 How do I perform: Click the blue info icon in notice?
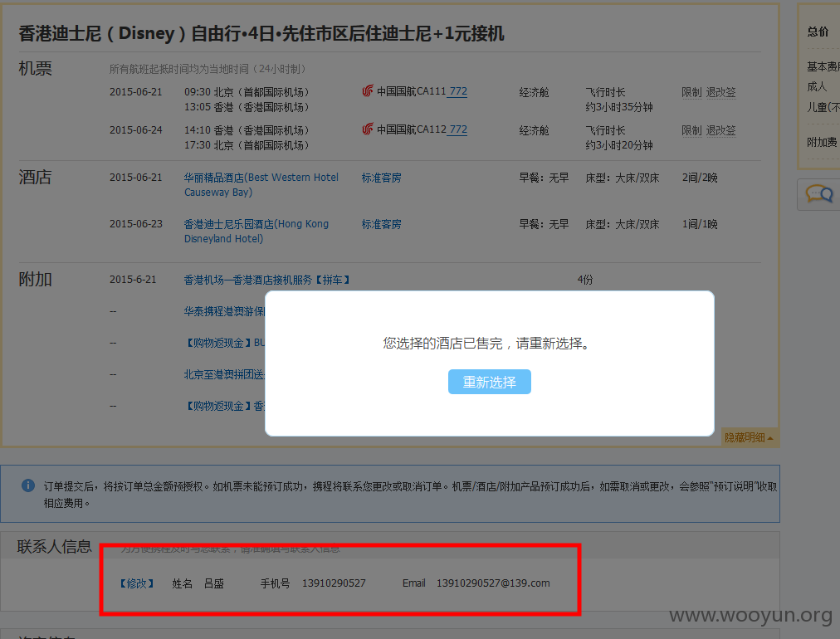(28, 485)
